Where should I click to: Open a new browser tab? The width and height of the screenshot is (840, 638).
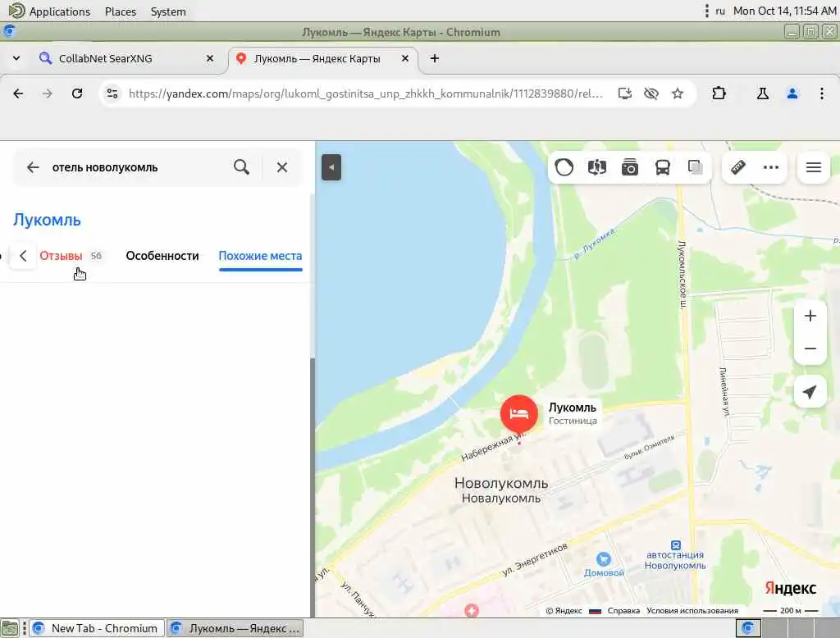(435, 58)
